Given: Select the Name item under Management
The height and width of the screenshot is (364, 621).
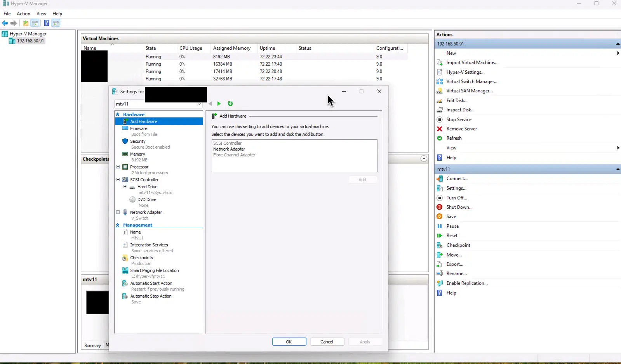Looking at the screenshot, I should pos(136,232).
